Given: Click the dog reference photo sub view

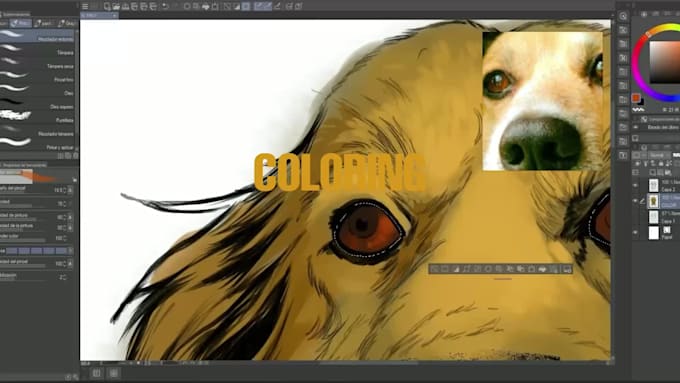Looking at the screenshot, I should (x=543, y=101).
